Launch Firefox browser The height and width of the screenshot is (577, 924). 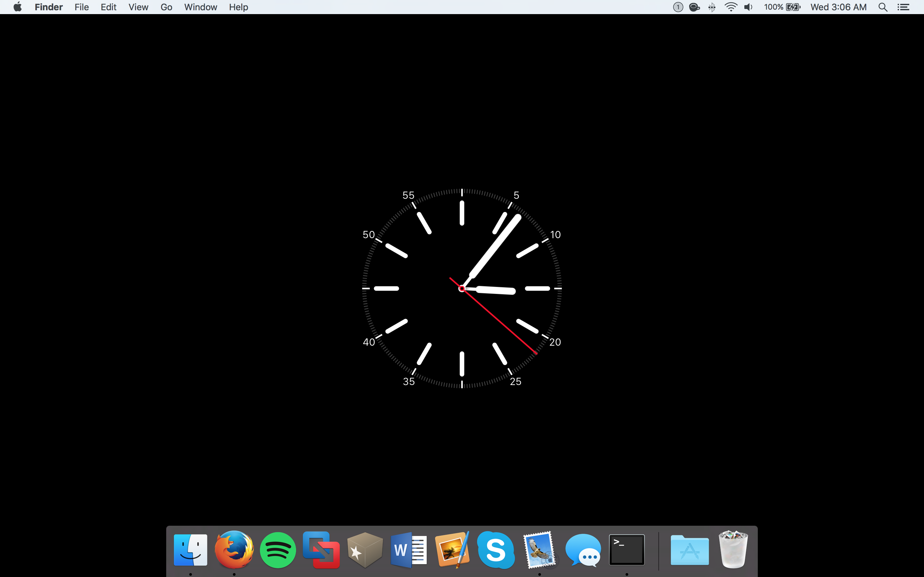[234, 549]
